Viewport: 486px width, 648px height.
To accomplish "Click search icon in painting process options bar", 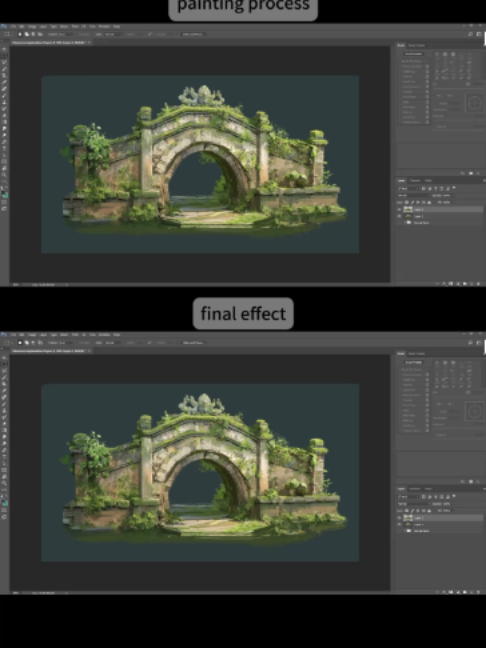I will tap(470, 34).
